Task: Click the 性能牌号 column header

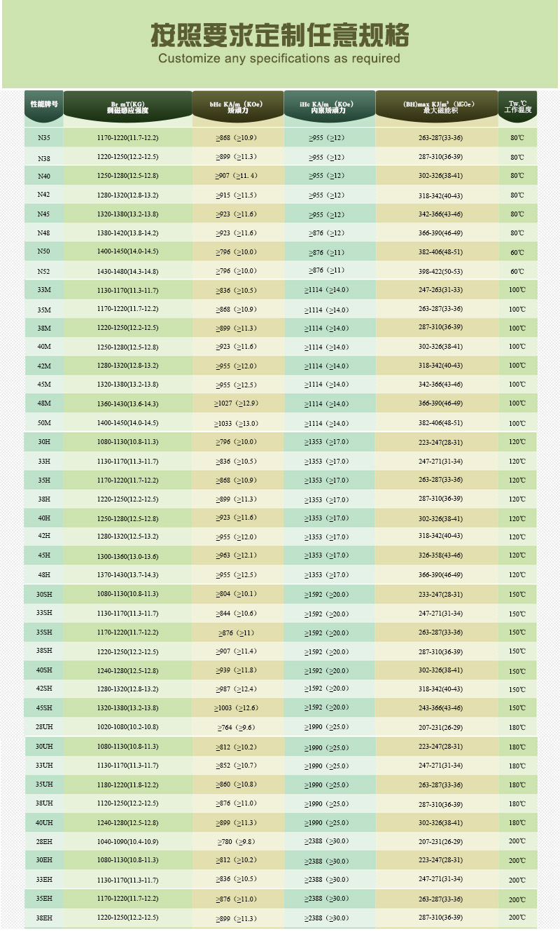Action: 43,104
